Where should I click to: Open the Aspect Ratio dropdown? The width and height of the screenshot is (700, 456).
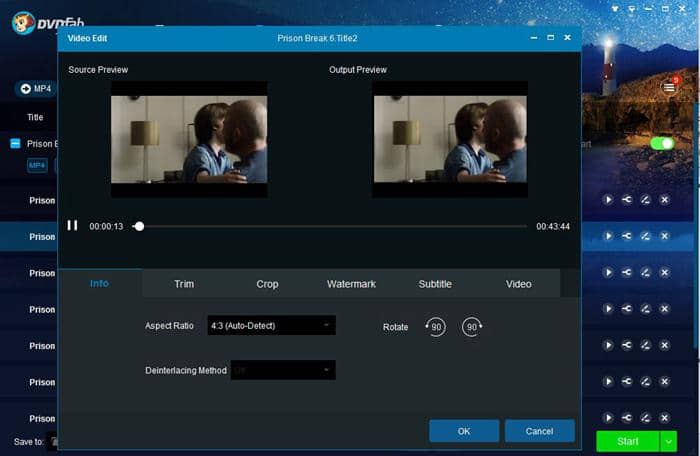coord(271,326)
